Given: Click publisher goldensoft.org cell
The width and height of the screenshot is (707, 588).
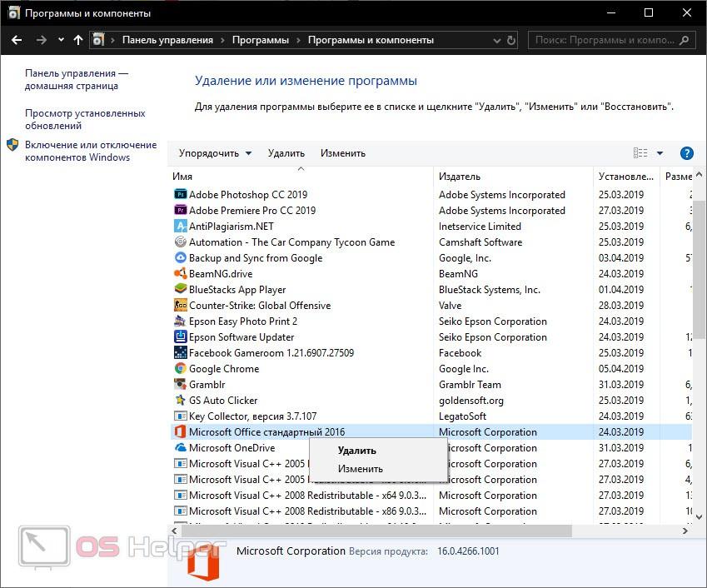Looking at the screenshot, I should (x=471, y=401).
